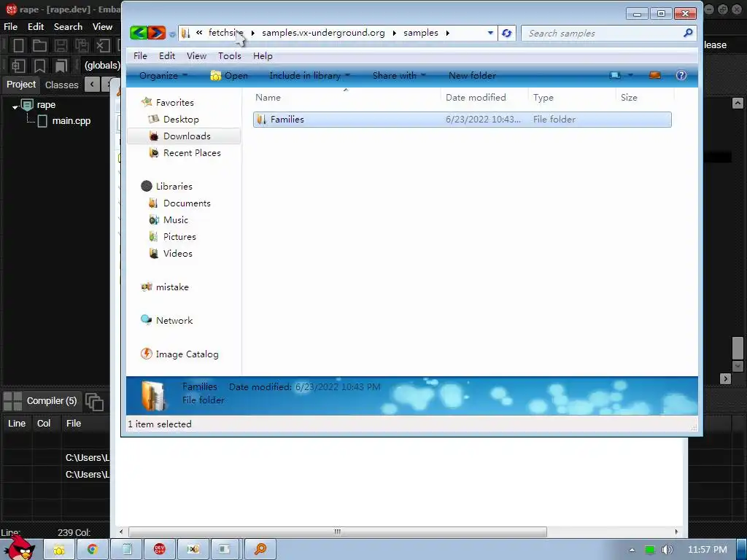Select main.cpp in the project tree
The image size is (747, 560).
pyautogui.click(x=71, y=121)
